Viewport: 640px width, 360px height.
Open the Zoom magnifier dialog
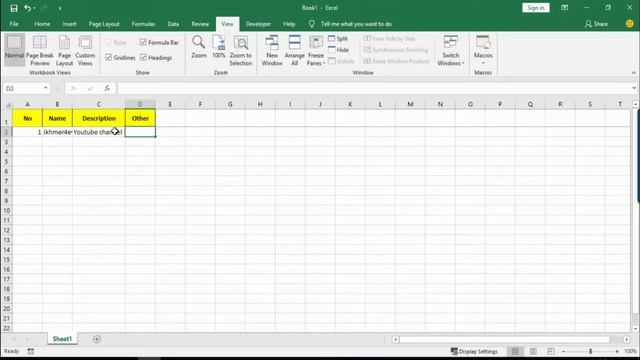point(199,47)
